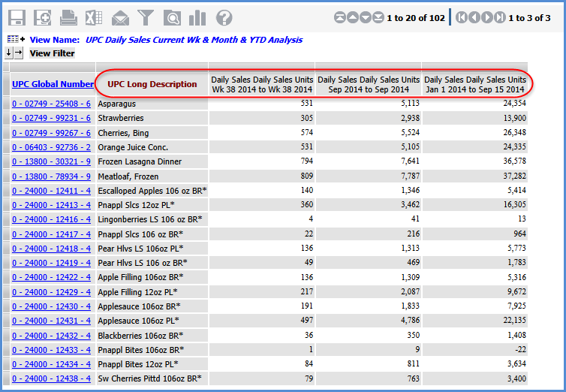Sort by UPC Global Number header

(51, 85)
